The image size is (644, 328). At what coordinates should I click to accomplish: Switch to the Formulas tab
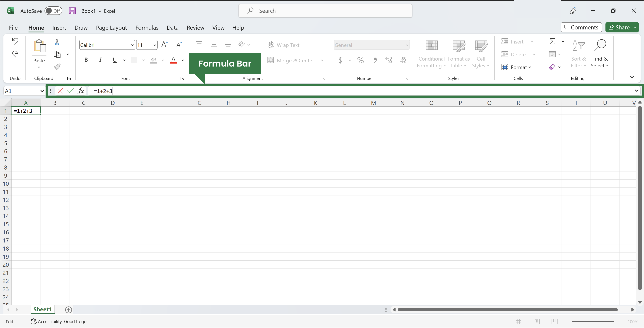147,28
